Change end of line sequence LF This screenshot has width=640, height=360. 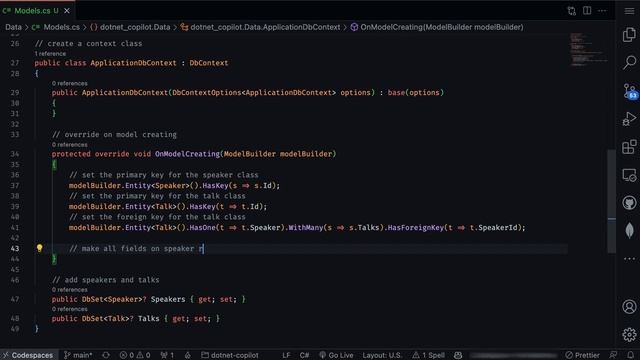(x=286, y=355)
